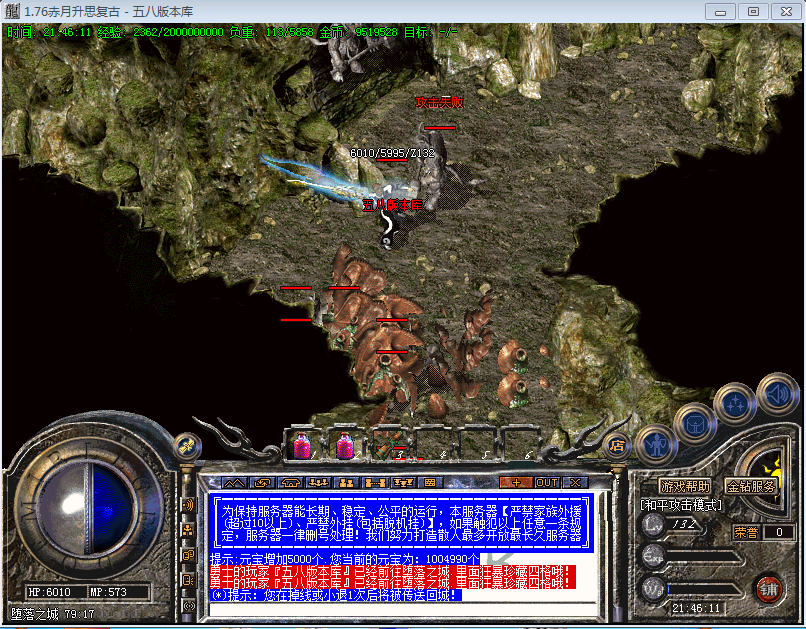Click the linked-figures icon in chat toolbar
Screen dimensions: 806x629
(375, 483)
